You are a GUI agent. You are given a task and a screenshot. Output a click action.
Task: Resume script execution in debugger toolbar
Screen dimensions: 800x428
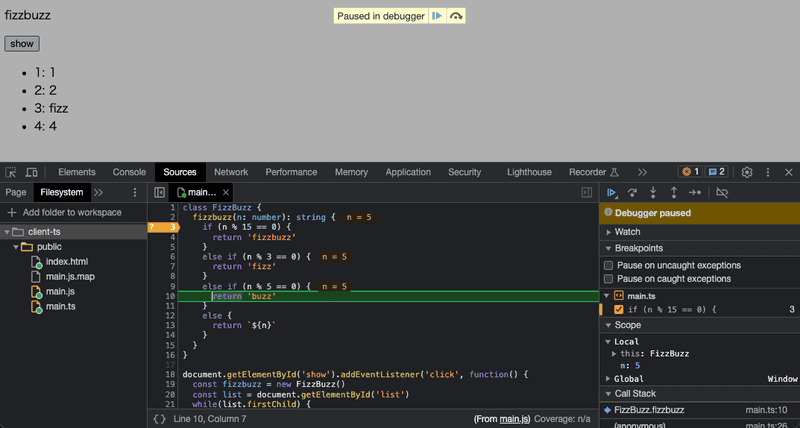pyautogui.click(x=611, y=192)
